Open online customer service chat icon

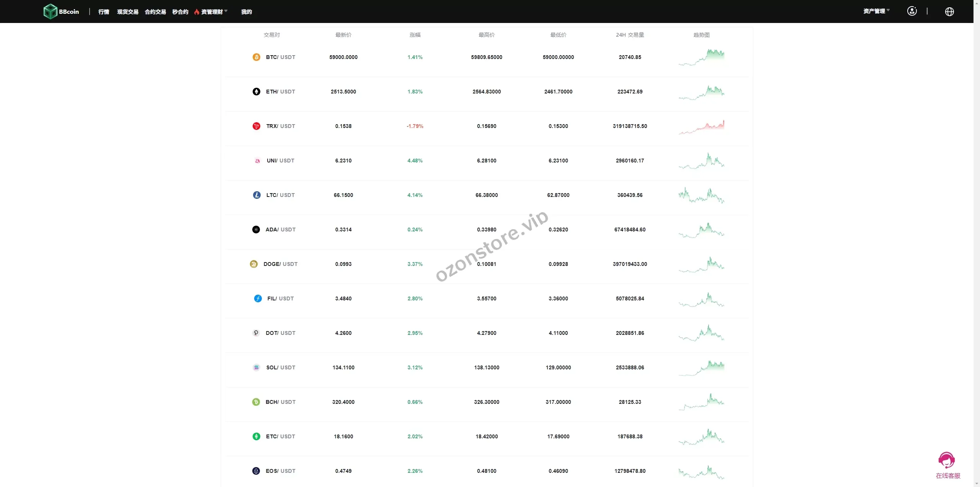tap(947, 460)
